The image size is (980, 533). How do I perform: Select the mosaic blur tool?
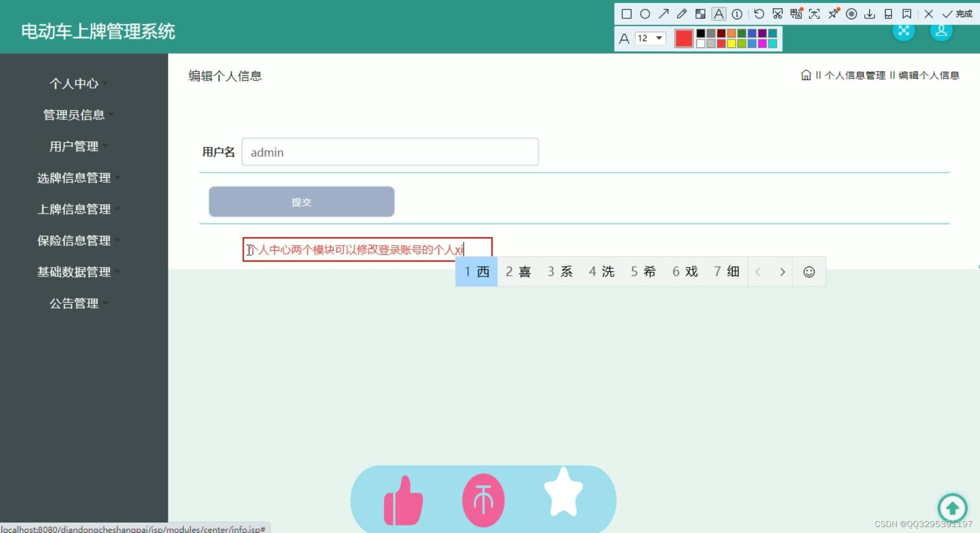pyautogui.click(x=700, y=14)
